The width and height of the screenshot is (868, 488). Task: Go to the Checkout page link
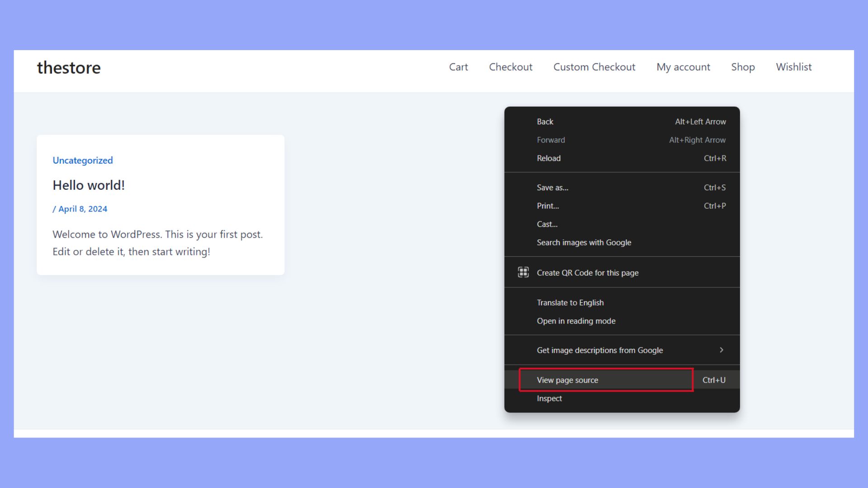coord(510,67)
